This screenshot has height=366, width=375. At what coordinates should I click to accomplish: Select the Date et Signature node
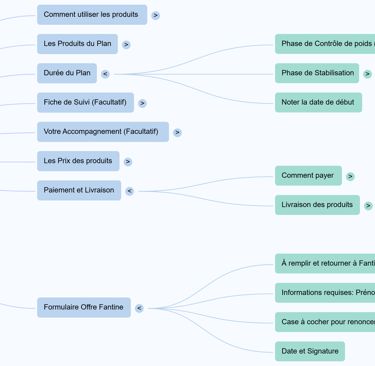pos(310,351)
